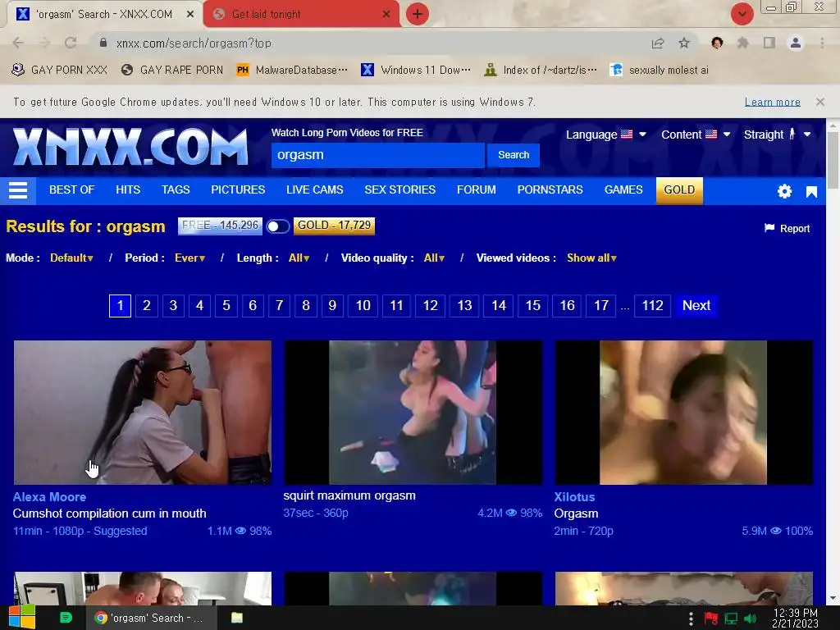Click the site logo

pos(130,146)
